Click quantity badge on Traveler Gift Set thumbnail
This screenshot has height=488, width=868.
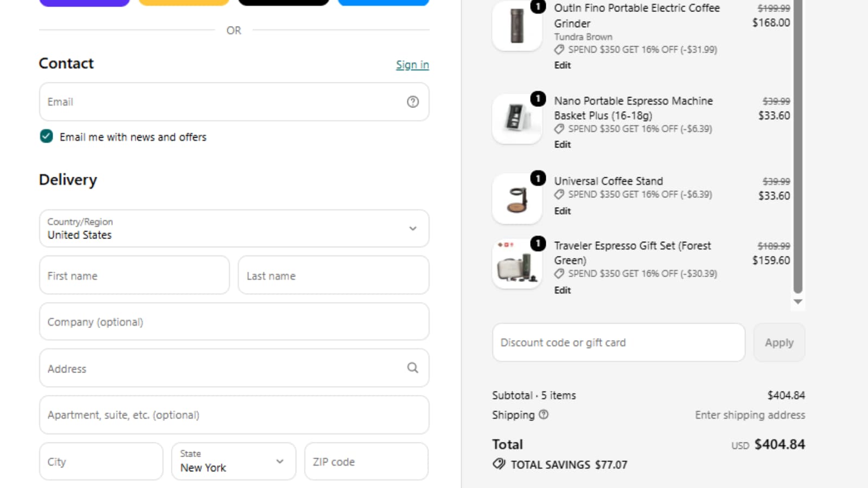point(538,243)
